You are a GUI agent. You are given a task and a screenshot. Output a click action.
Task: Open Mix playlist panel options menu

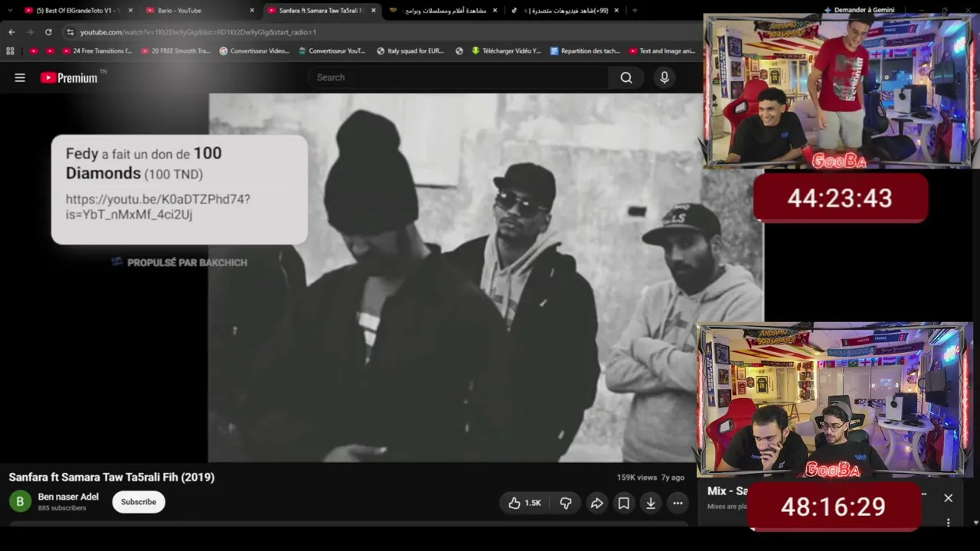coord(948,523)
